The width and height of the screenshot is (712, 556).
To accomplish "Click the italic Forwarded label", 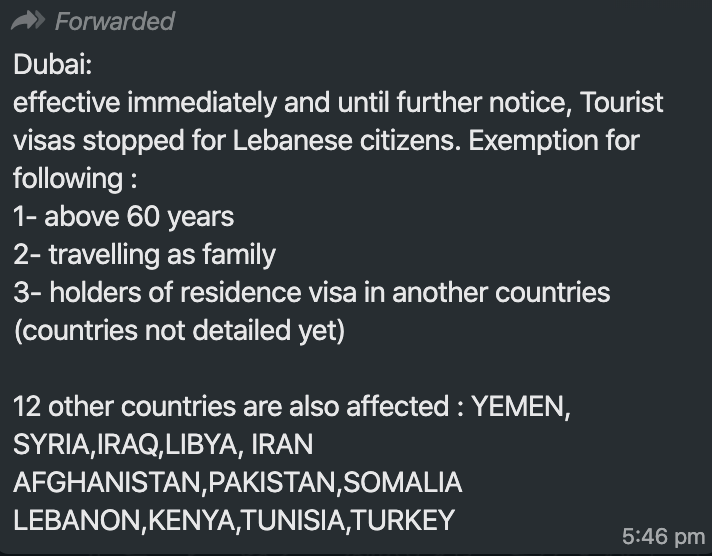I will pyautogui.click(x=115, y=21).
